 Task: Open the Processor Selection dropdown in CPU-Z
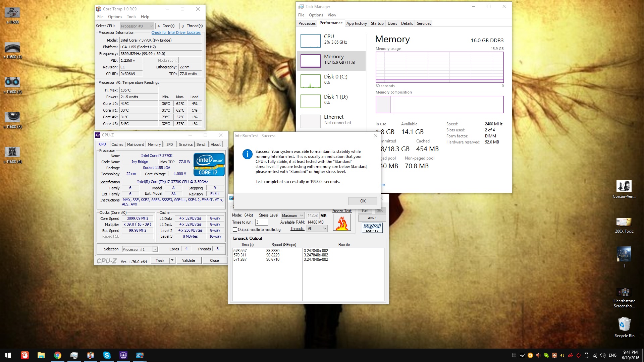pos(140,249)
